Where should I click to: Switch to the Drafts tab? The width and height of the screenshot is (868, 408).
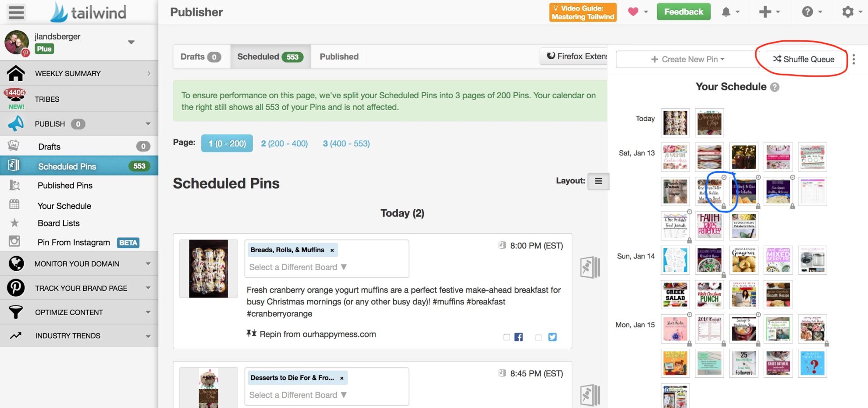tap(201, 57)
